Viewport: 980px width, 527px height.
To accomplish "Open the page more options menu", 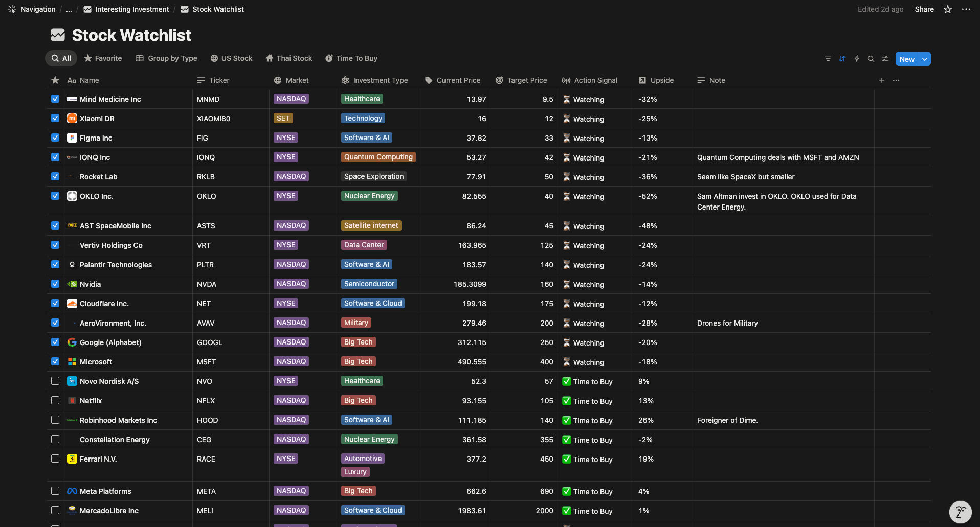I will (x=966, y=9).
